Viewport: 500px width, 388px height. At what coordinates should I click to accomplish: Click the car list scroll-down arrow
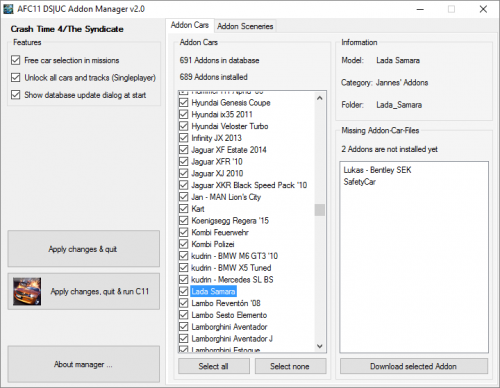(x=320, y=346)
